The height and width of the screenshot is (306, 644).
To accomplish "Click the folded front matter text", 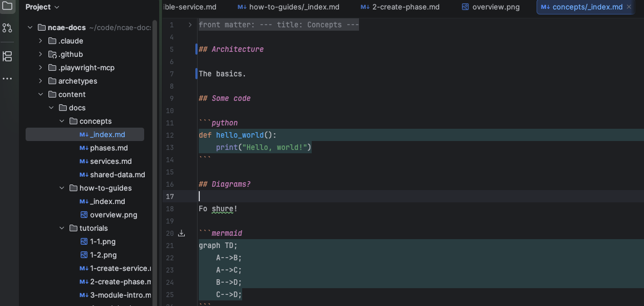I will 279,25.
